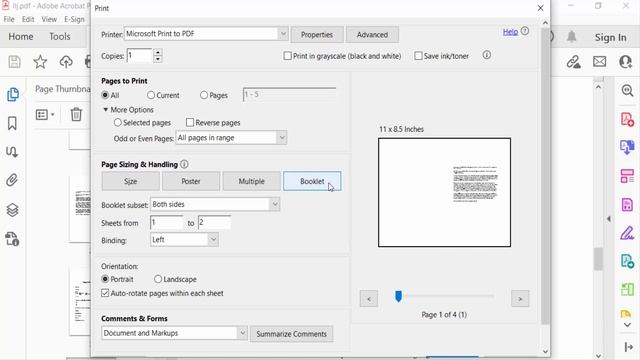Select the Selected pages radio button
640x360 pixels.
pyautogui.click(x=118, y=122)
